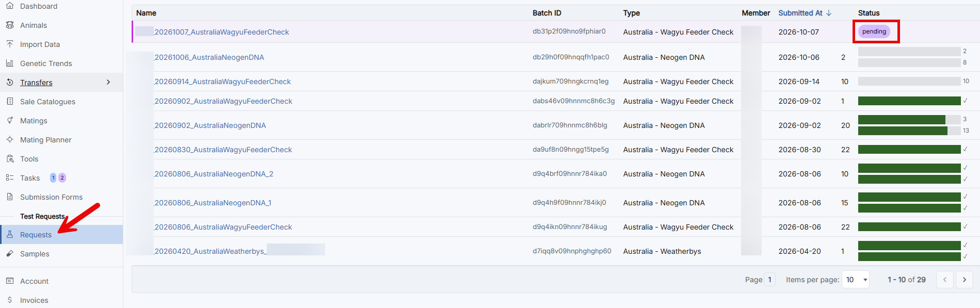Select Samples in the sidebar
The height and width of the screenshot is (308, 980).
coord(35,254)
